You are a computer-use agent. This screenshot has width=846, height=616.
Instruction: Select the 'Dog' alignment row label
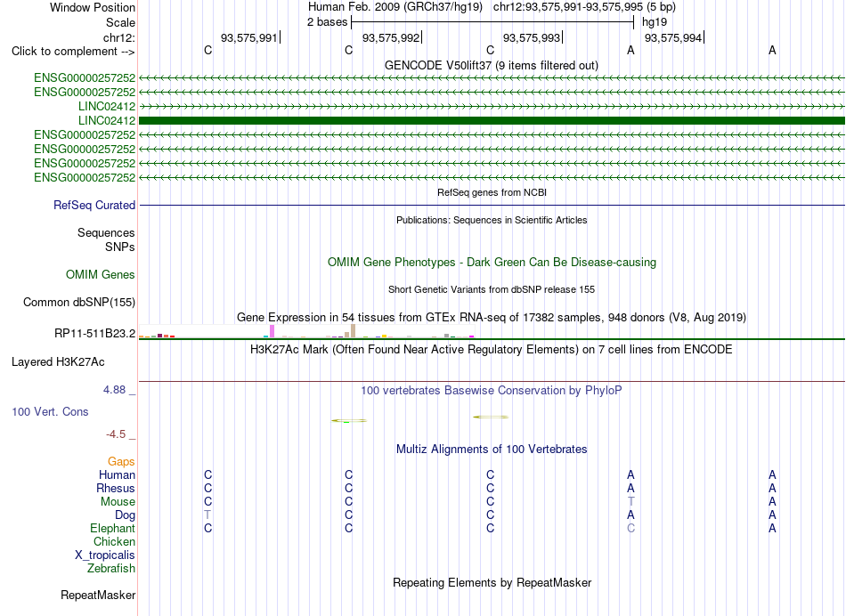point(126,515)
